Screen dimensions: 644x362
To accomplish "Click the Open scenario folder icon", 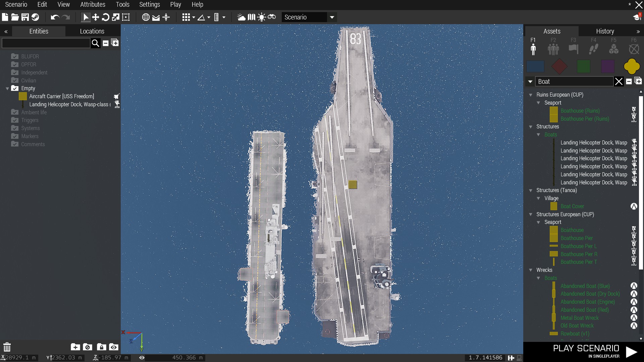I will pyautogui.click(x=15, y=17).
